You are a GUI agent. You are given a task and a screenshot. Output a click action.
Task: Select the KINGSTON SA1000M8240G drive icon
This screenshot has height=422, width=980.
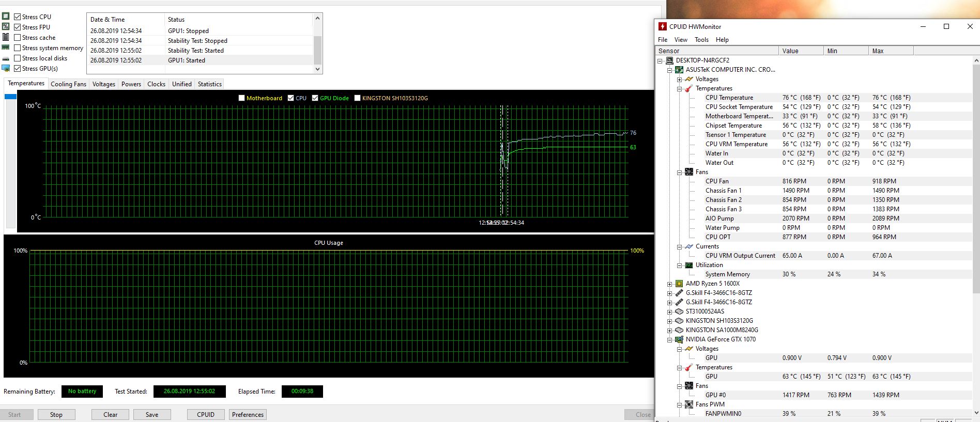[x=679, y=330]
